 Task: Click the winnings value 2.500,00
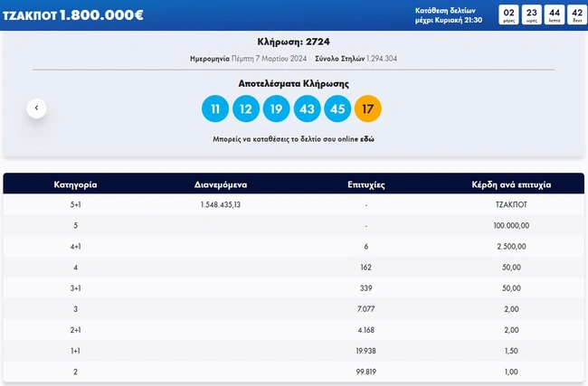point(511,247)
